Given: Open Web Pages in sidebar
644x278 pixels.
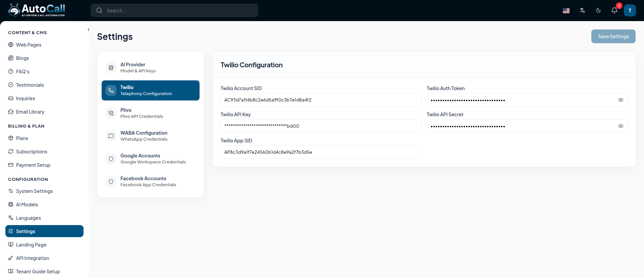Looking at the screenshot, I should click(x=44, y=45).
